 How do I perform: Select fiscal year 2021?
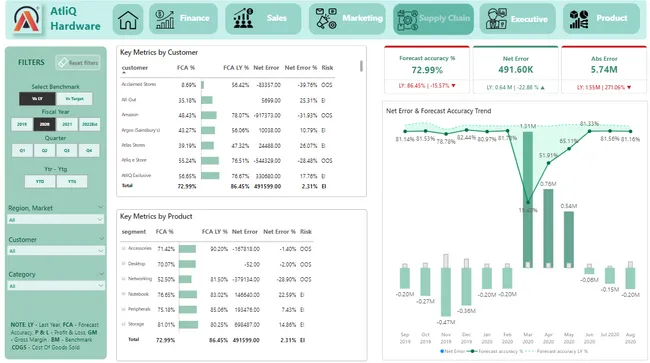tap(67, 124)
